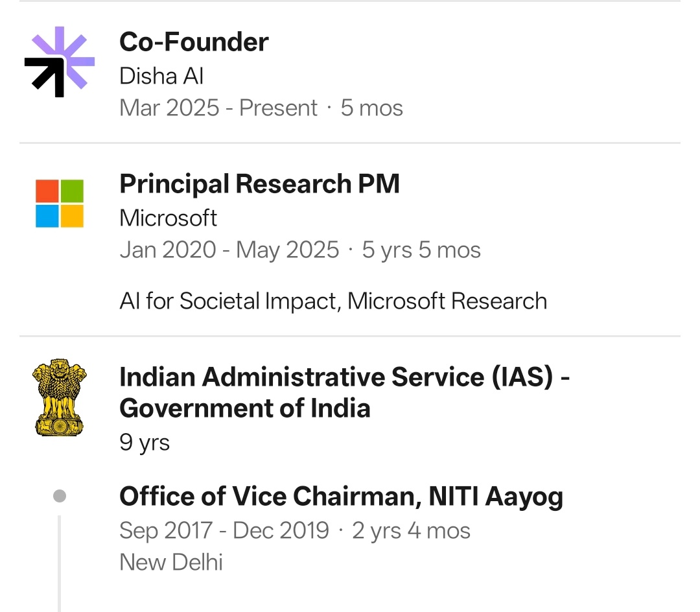The image size is (700, 612).
Task: Select Sep 2017 - Dec 2019 date range
Action: [x=224, y=531]
